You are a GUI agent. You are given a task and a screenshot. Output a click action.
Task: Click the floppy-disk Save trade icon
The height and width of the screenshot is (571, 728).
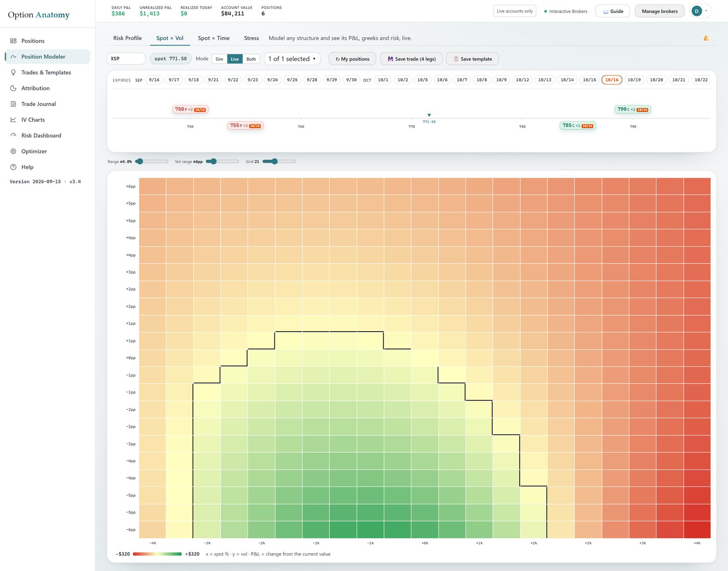[390, 59]
